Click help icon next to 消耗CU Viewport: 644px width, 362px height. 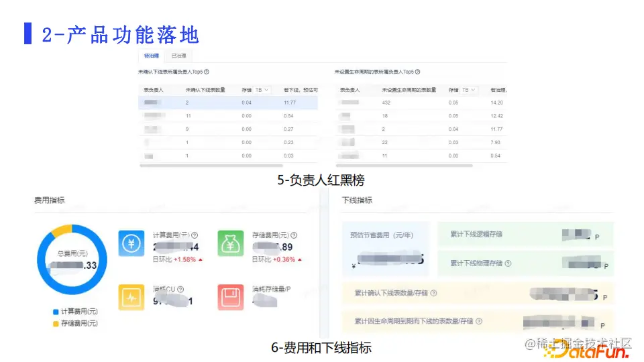pos(180,290)
